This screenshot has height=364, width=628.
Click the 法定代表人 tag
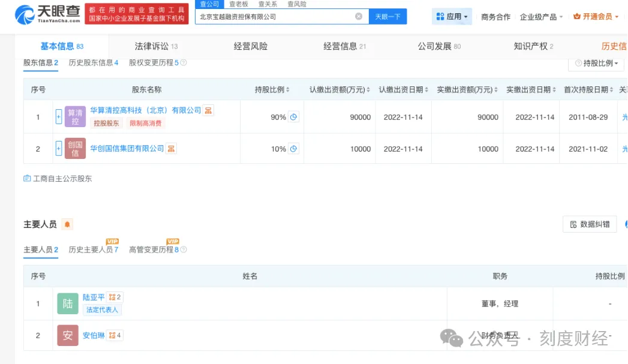pos(102,309)
